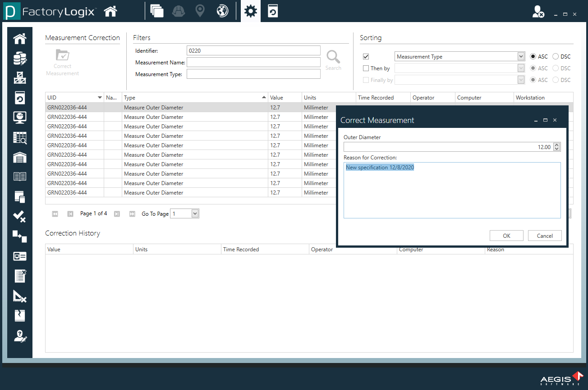Expand the Go To Page dropdown
Screen dimensions: 588x390
click(x=195, y=214)
